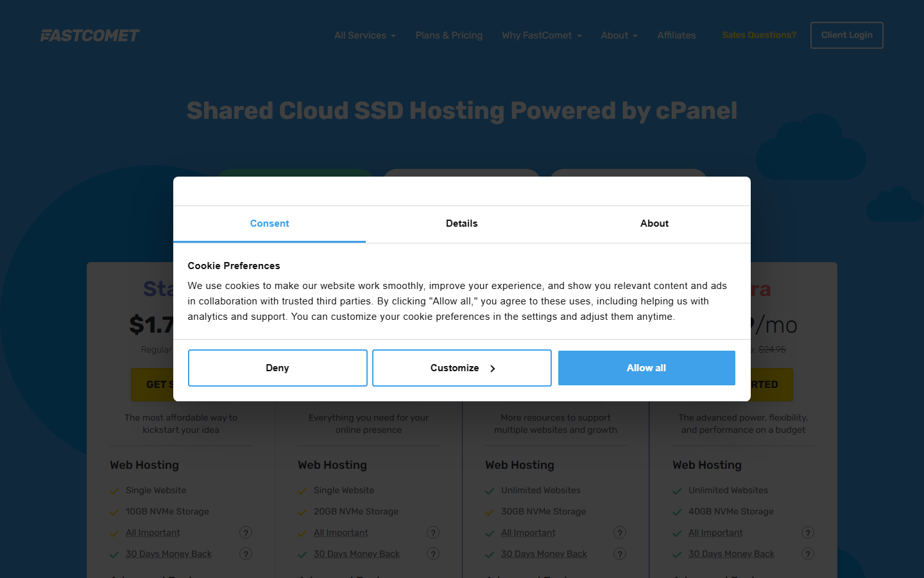Click the "Shared Cloud SSD Hosting Powered by cPanel" heading
The image size is (924, 578).
(462, 110)
